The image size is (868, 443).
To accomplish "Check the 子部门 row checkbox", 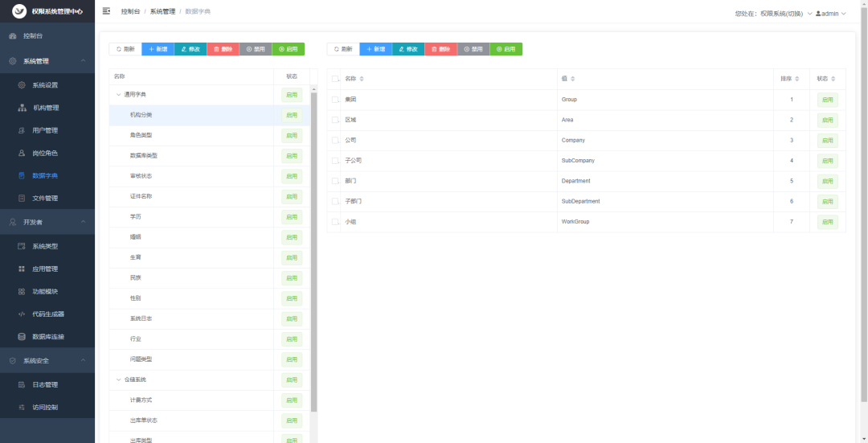I will point(335,202).
